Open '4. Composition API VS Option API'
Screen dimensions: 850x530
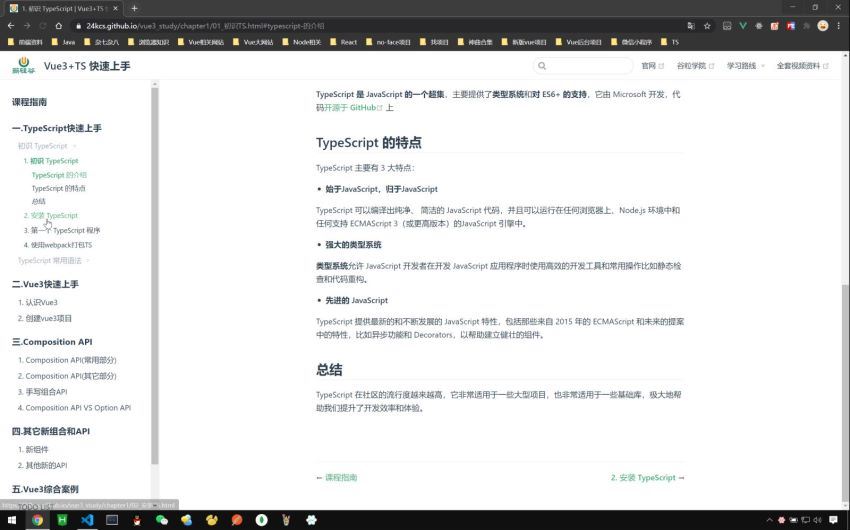[74, 408]
